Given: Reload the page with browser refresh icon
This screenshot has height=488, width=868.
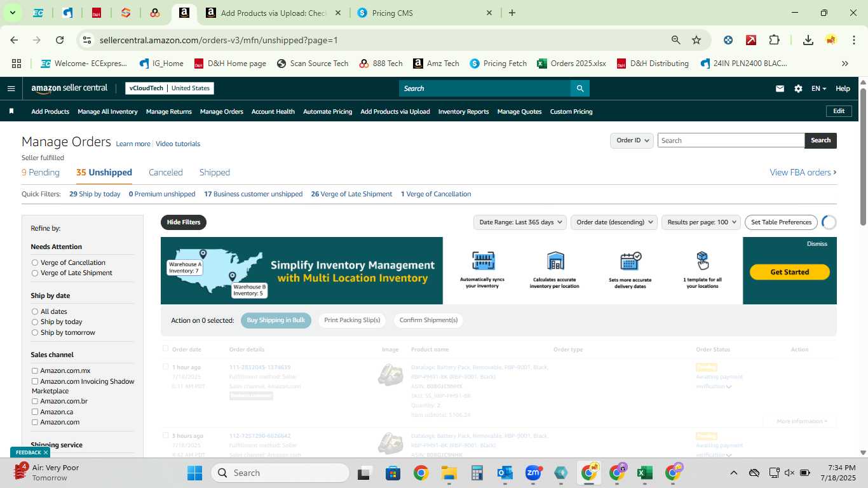Looking at the screenshot, I should (x=60, y=40).
